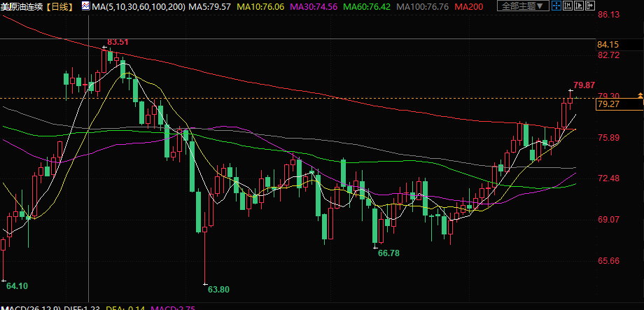Click the 64.10 low price label
Viewport: 644px width, 310px height.
tap(17, 286)
